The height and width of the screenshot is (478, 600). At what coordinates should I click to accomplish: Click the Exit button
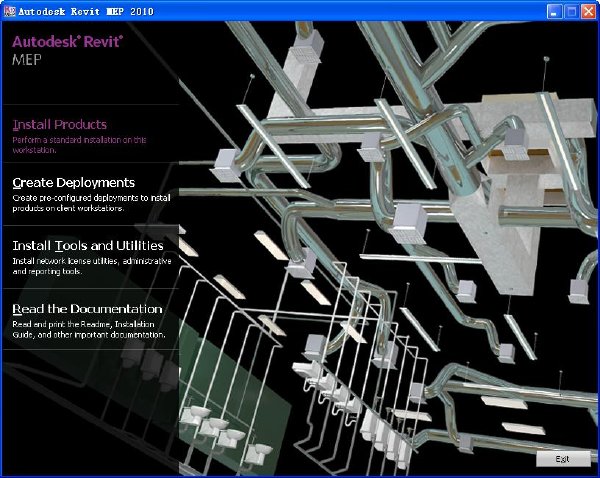click(563, 459)
